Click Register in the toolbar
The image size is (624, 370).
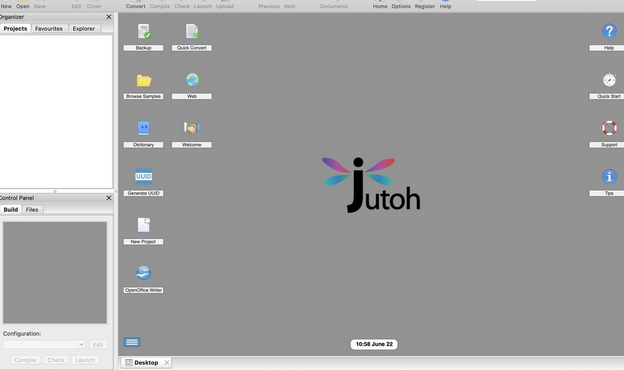point(425,5)
